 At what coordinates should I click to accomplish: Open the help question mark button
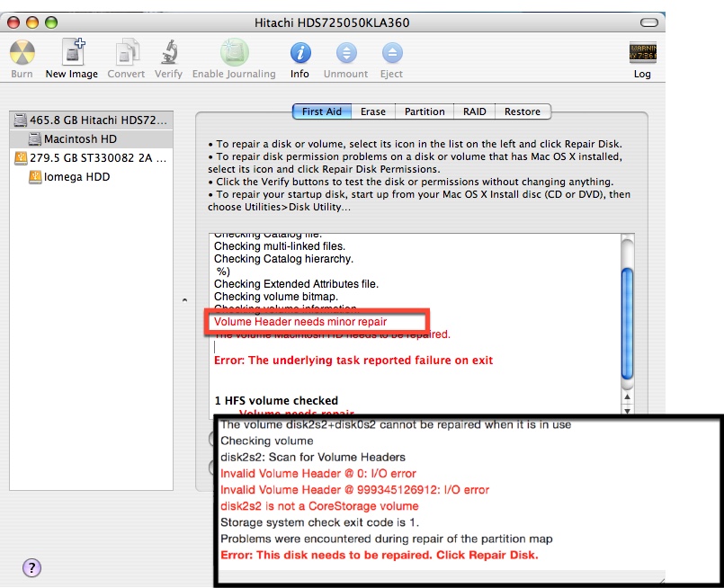tap(31, 567)
